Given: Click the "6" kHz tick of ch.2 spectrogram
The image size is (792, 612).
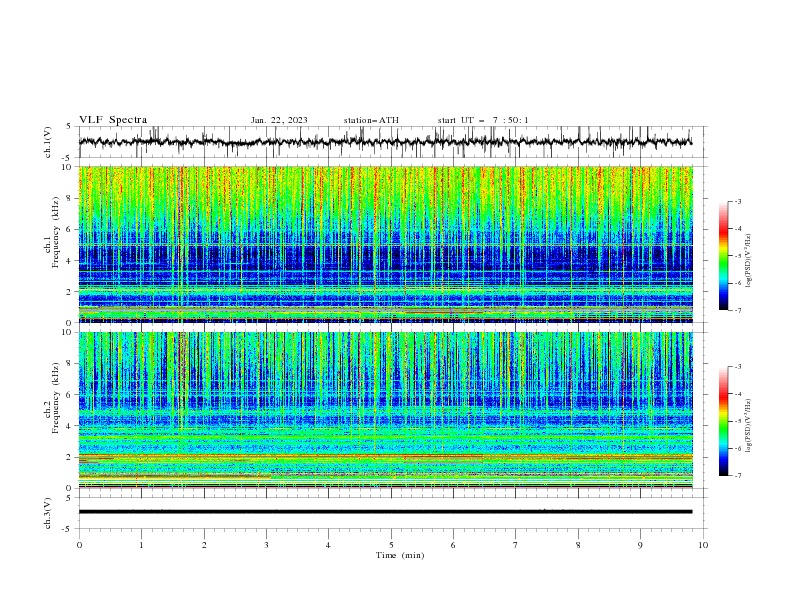Looking at the screenshot, I should [x=70, y=395].
